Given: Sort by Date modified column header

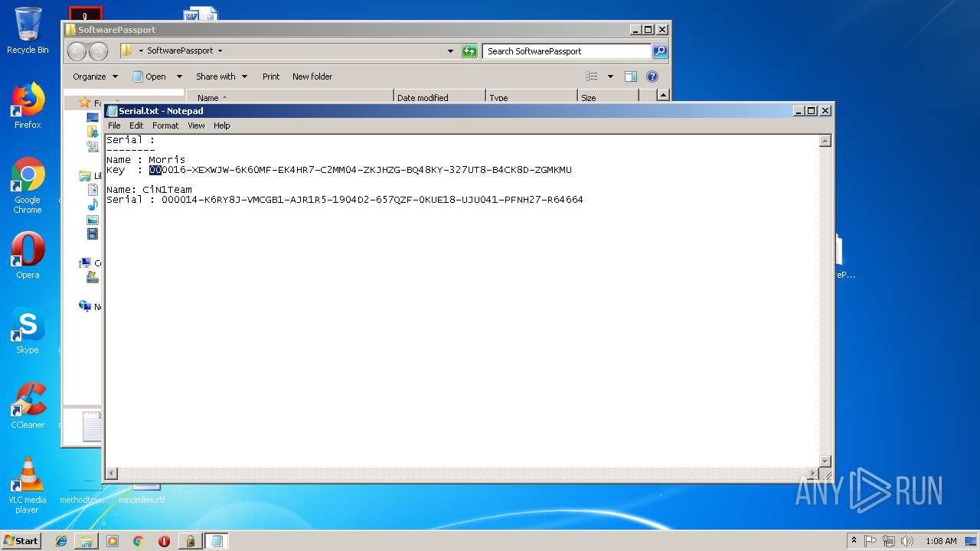Looking at the screenshot, I should tap(439, 98).
